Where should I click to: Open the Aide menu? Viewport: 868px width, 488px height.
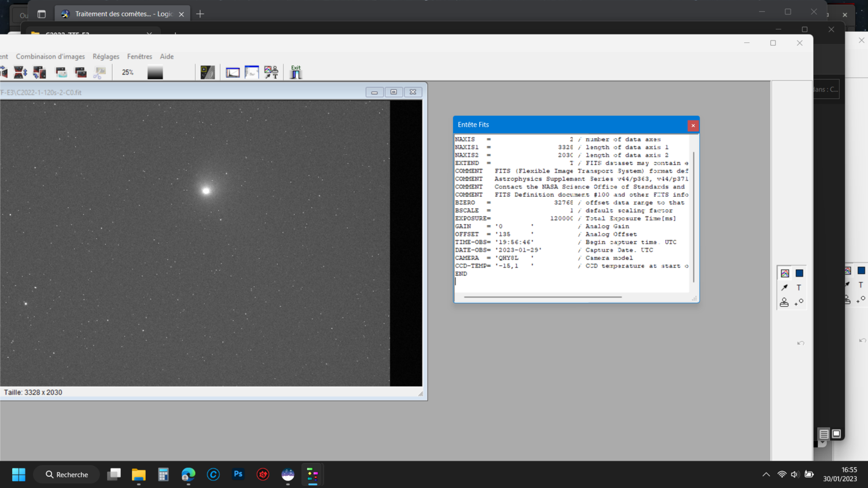(167, 57)
